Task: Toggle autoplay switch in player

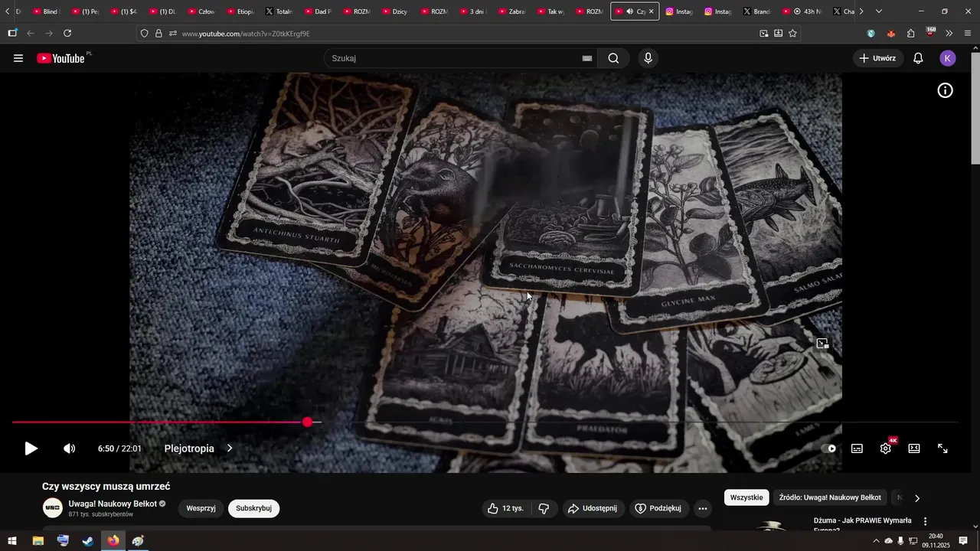Action: coord(829,448)
